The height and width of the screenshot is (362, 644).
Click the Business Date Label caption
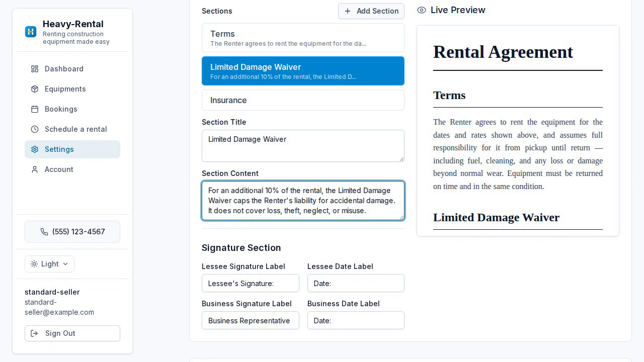click(x=344, y=304)
